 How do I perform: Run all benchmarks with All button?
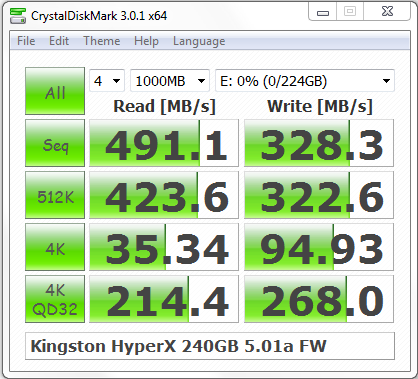point(55,91)
